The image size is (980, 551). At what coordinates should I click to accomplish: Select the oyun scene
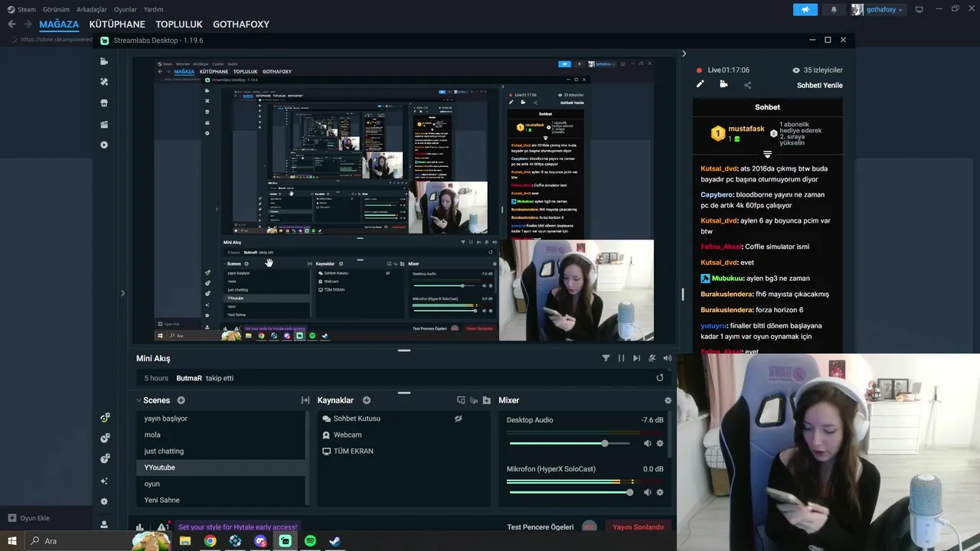pos(220,484)
